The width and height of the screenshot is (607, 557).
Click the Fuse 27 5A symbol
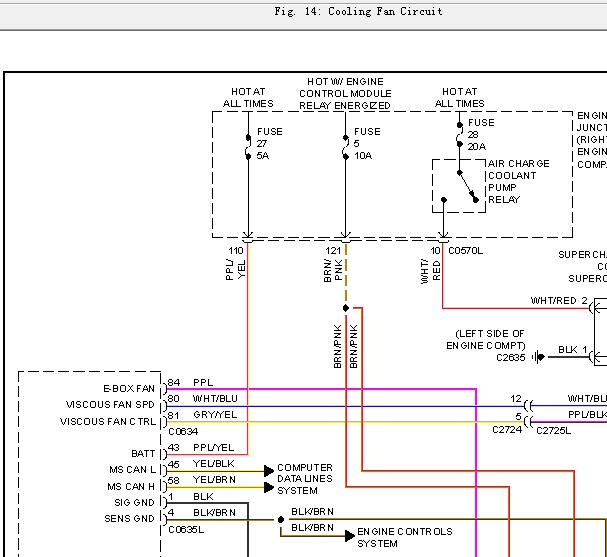pyautogui.click(x=248, y=147)
